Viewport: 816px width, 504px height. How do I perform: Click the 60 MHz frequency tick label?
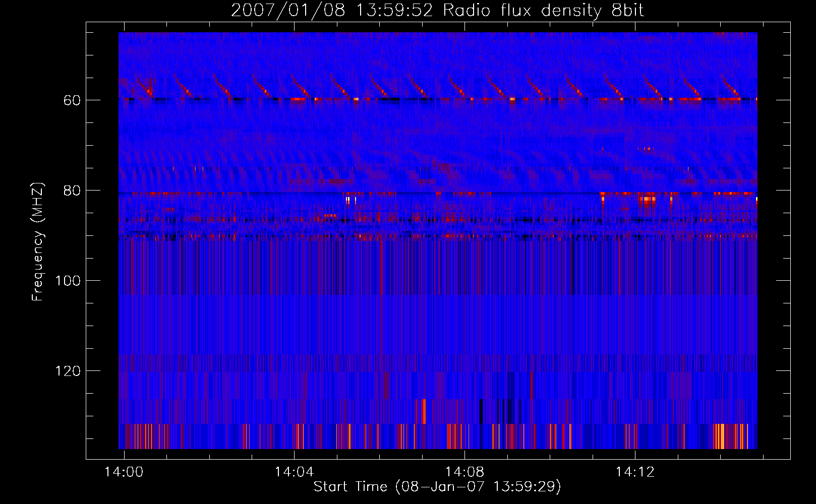72,100
